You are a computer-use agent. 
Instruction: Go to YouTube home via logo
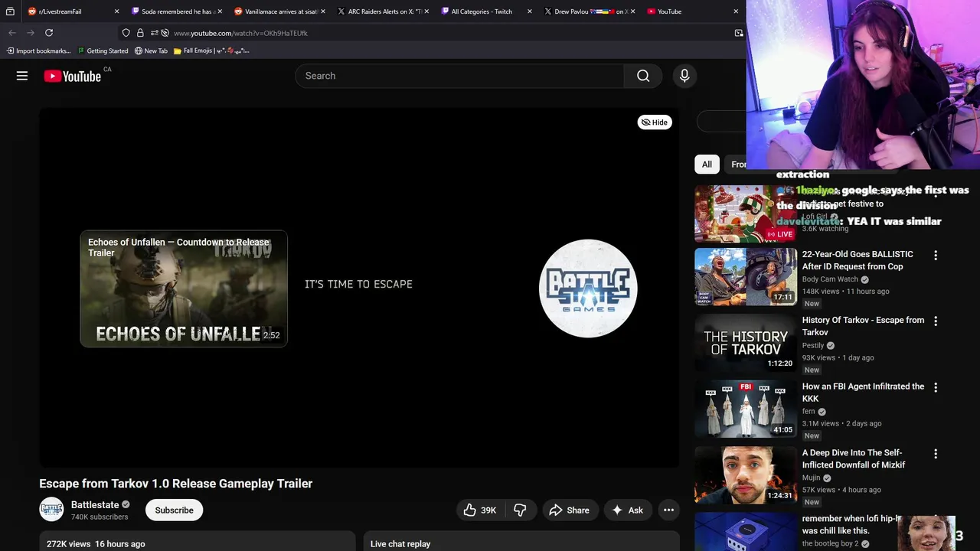pyautogui.click(x=73, y=76)
